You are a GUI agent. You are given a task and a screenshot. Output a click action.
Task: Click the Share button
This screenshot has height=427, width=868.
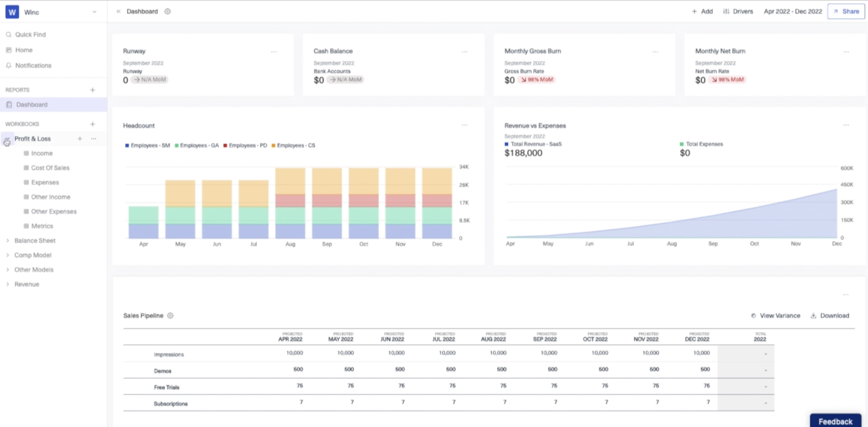[x=846, y=11]
